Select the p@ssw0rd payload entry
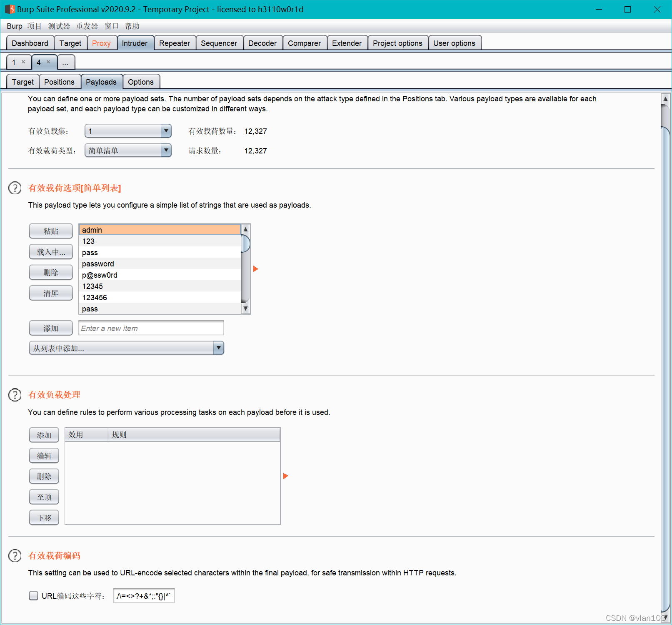 coord(160,275)
